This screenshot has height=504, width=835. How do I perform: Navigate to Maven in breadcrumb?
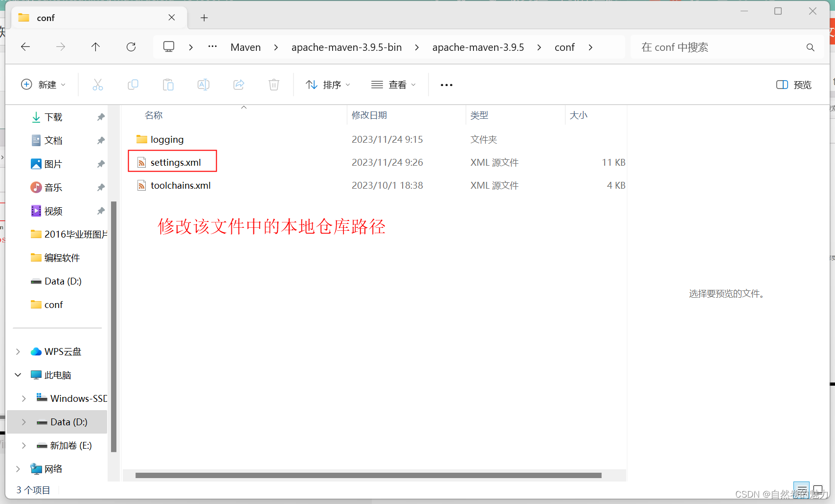(246, 47)
